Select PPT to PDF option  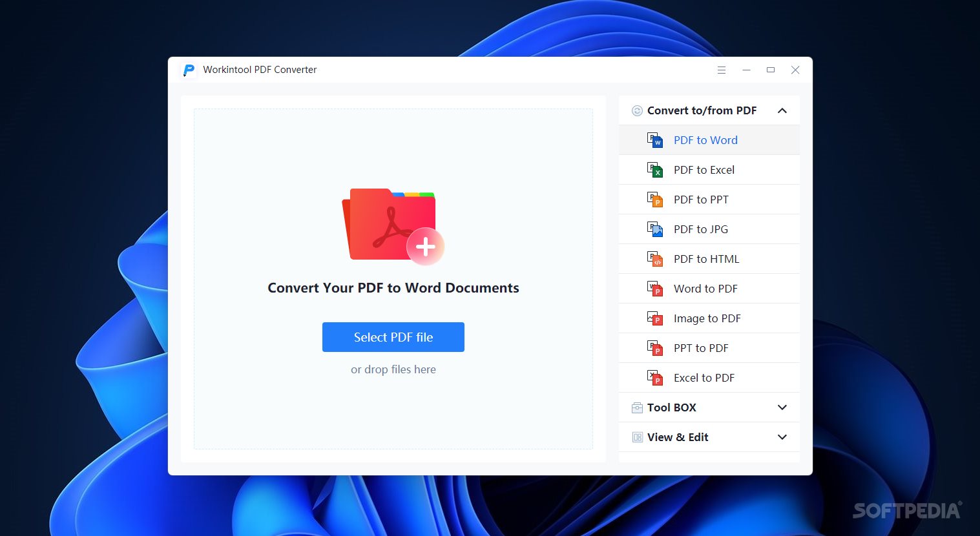(x=709, y=348)
